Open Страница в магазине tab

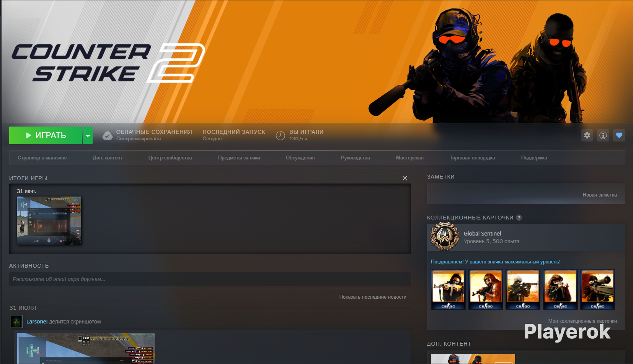click(42, 158)
